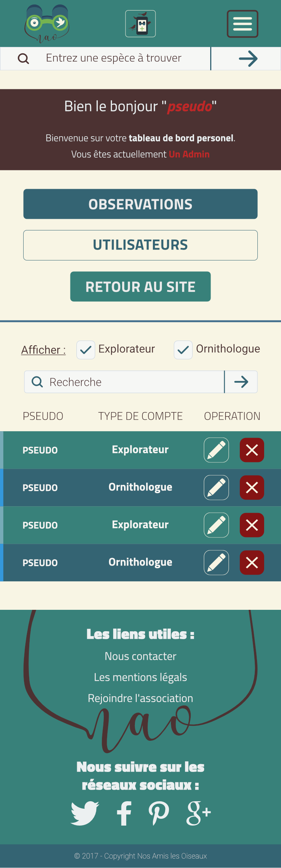Uncheck the Explorateur filter checkbox
Screen dimensions: 281x868
pyautogui.click(x=86, y=350)
